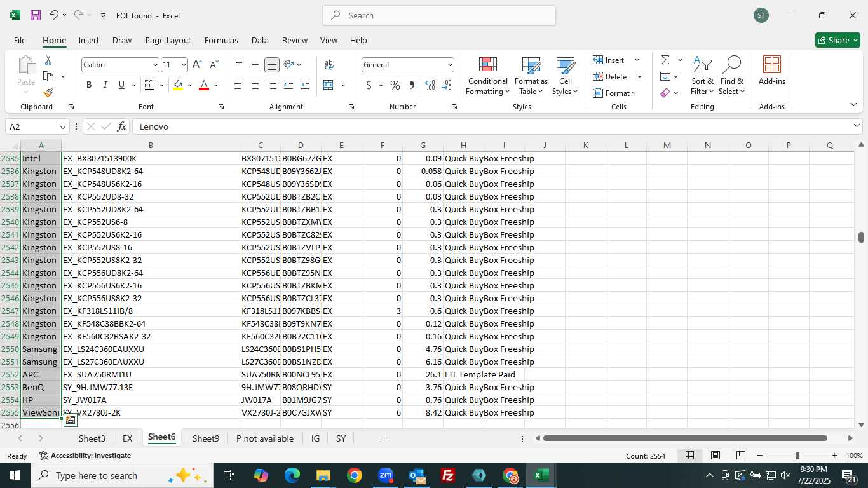Click in the Search box
The height and width of the screenshot is (488, 868).
[x=439, y=15]
